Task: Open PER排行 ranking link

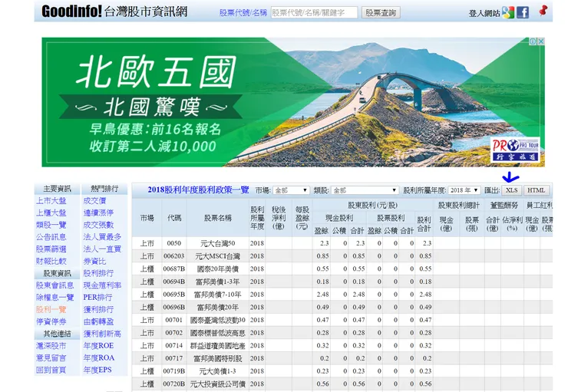Action: [97, 298]
